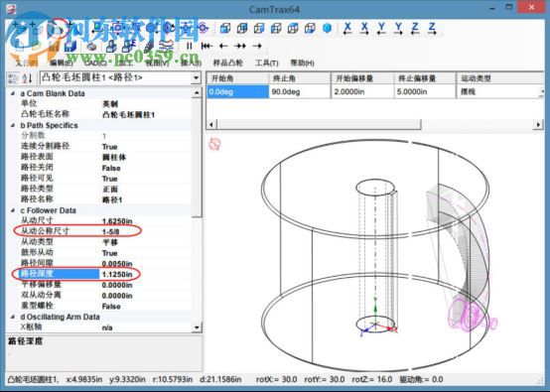Click the 0.0050in 路径间隙 value
Image resolution: width=550 pixels, height=392 pixels.
[x=117, y=263]
